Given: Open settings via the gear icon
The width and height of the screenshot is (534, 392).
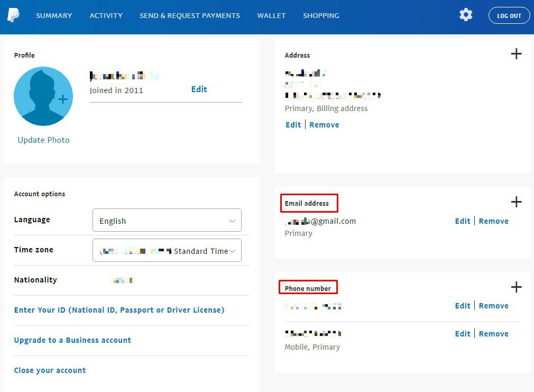Looking at the screenshot, I should (466, 15).
